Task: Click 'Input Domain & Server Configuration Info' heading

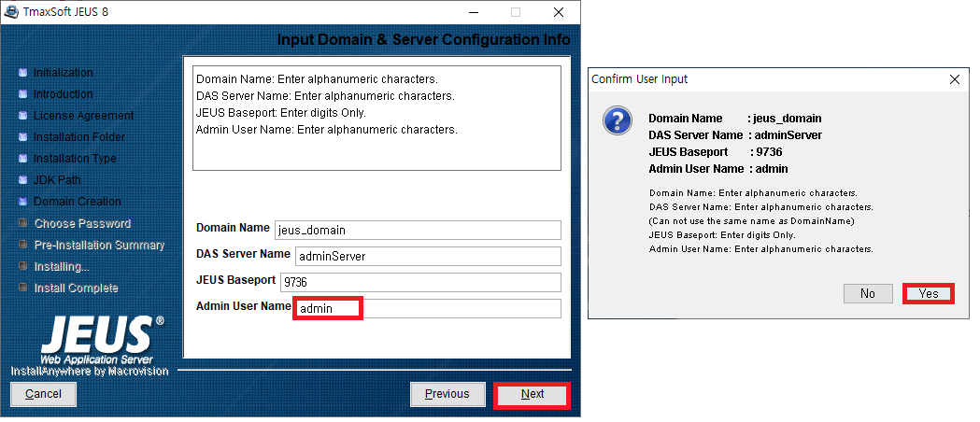Action: point(424,40)
